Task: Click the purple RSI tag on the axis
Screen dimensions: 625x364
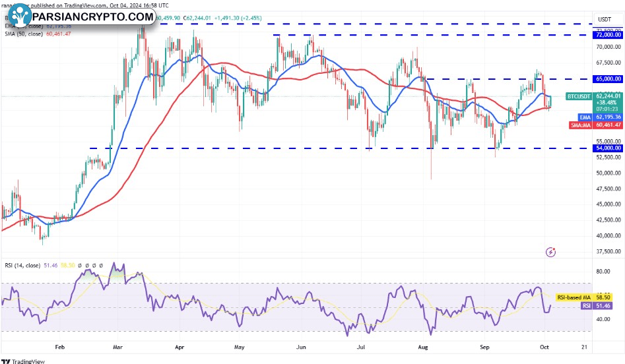Action: coord(586,306)
